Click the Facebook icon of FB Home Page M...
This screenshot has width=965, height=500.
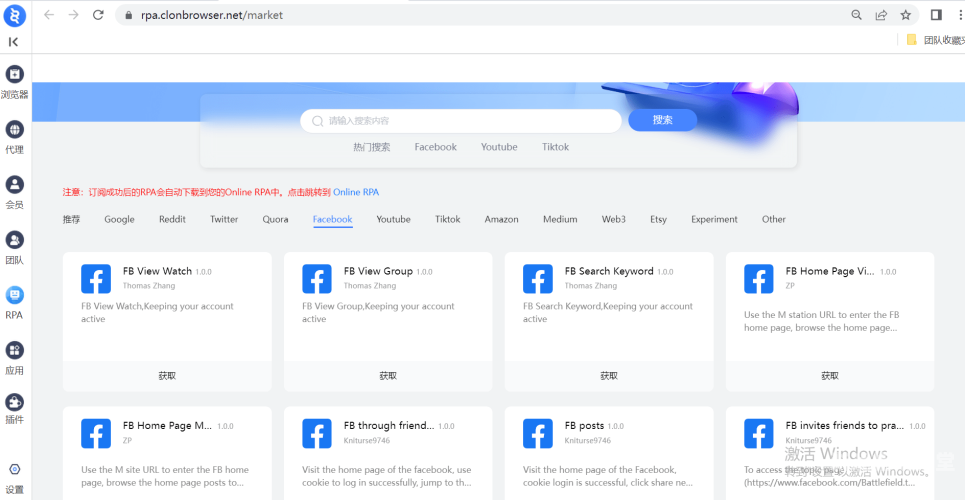pyautogui.click(x=96, y=433)
